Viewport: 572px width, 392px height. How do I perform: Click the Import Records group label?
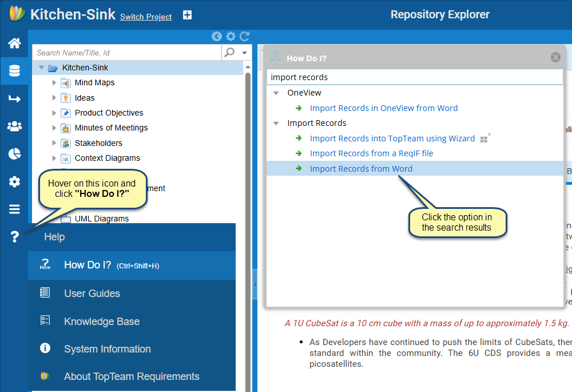(317, 123)
